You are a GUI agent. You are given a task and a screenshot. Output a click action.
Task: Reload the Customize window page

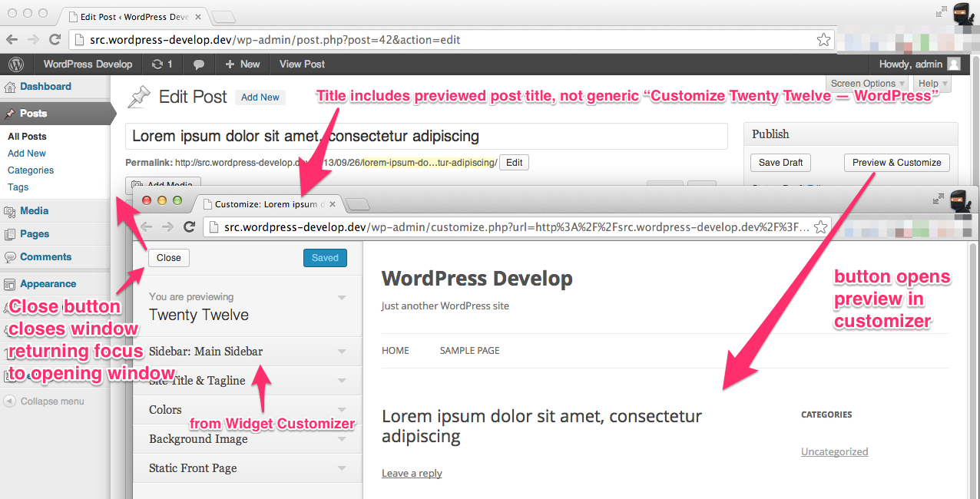(x=189, y=226)
